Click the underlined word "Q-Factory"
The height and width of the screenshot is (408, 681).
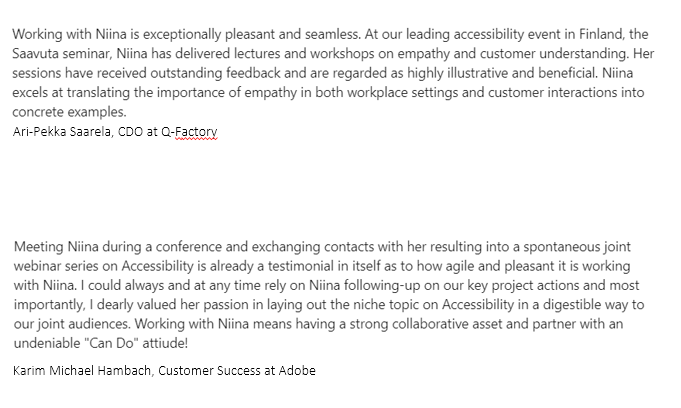click(x=189, y=131)
